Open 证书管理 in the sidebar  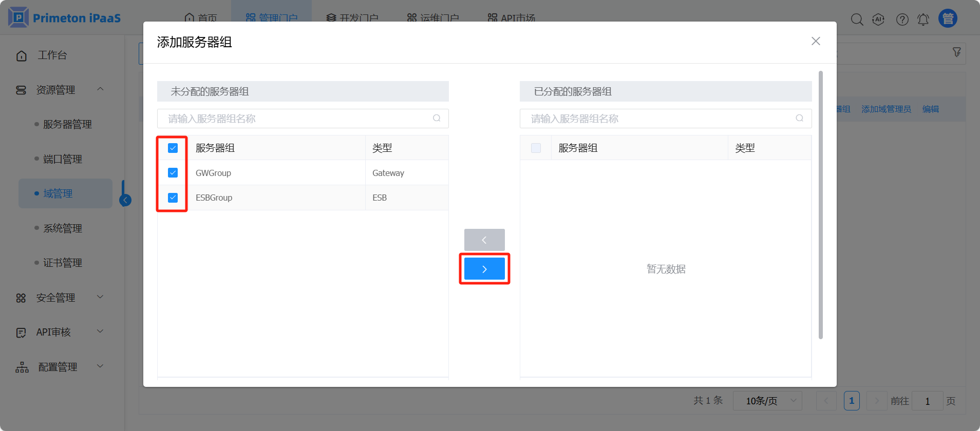pyautogui.click(x=62, y=263)
